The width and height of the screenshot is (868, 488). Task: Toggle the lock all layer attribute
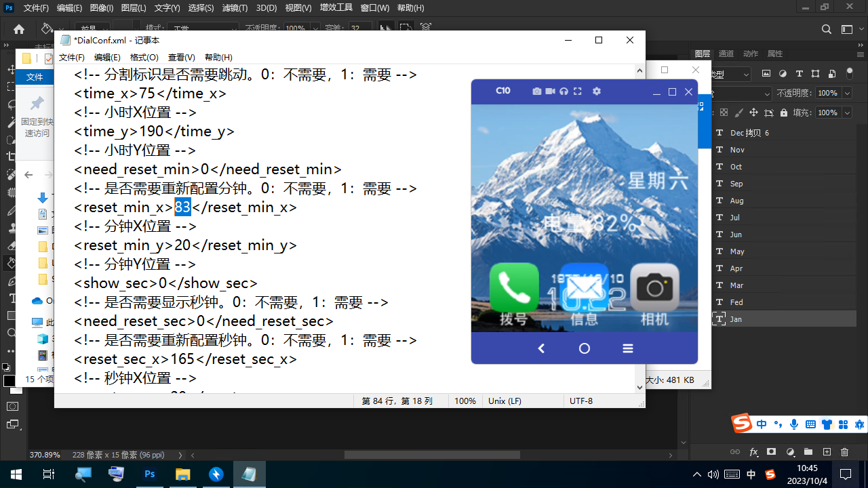(x=784, y=113)
